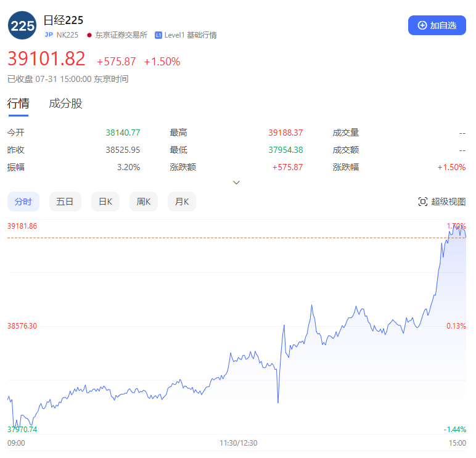Select the 周K chart period
The width and height of the screenshot is (476, 458).
[144, 202]
